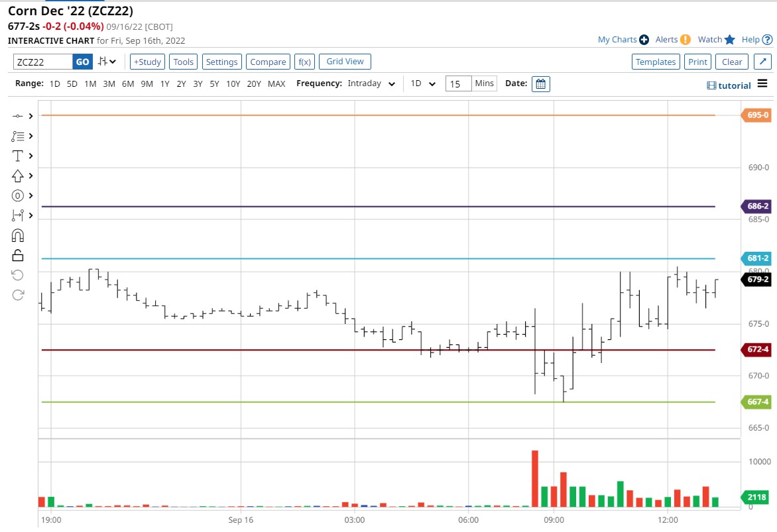Open the Templates button
777x532 pixels.
[656, 62]
